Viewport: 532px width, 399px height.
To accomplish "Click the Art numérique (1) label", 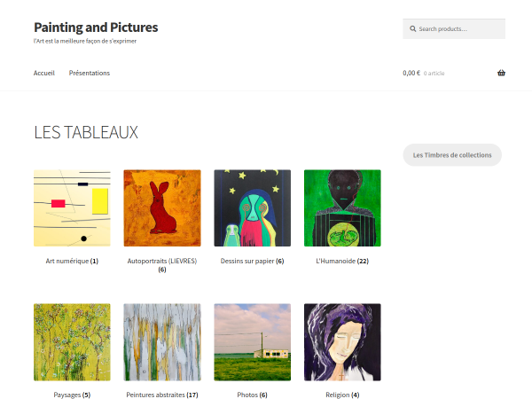I will pos(72,261).
